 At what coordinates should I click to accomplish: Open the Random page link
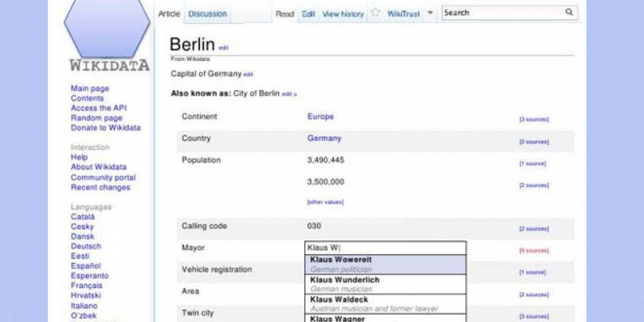(x=97, y=118)
